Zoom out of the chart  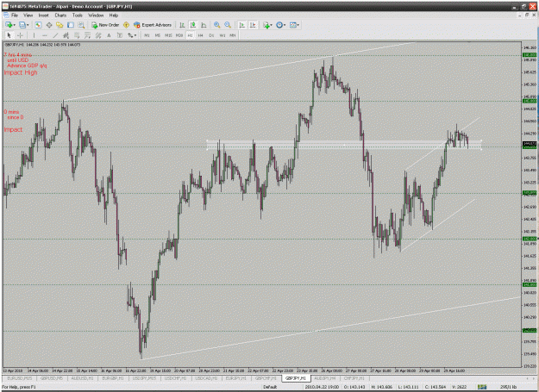click(228, 25)
